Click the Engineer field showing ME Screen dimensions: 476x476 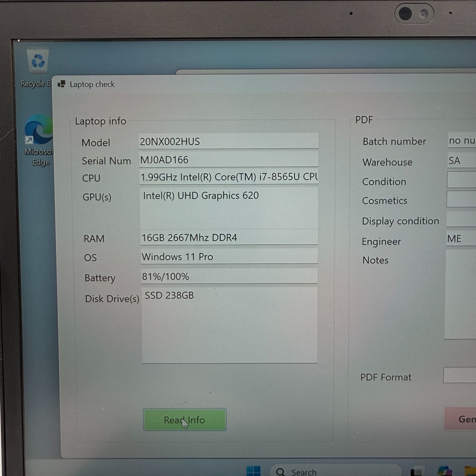tap(461, 238)
